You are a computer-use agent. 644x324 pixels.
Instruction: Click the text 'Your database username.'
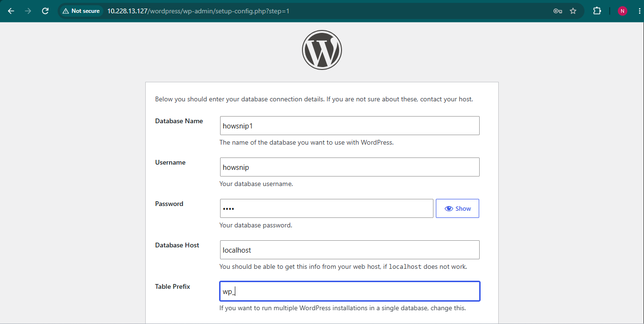pos(256,184)
